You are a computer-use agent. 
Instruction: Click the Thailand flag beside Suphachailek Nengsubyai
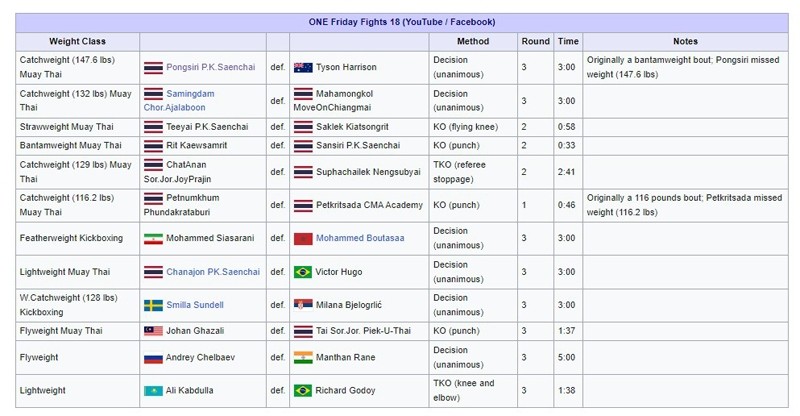pos(303,172)
